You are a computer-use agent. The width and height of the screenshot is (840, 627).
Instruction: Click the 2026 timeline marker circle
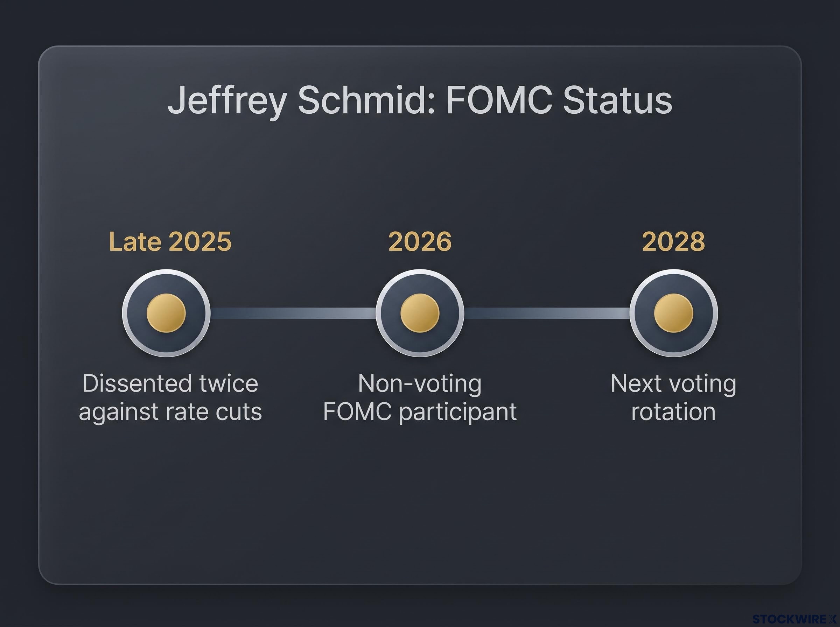point(420,313)
